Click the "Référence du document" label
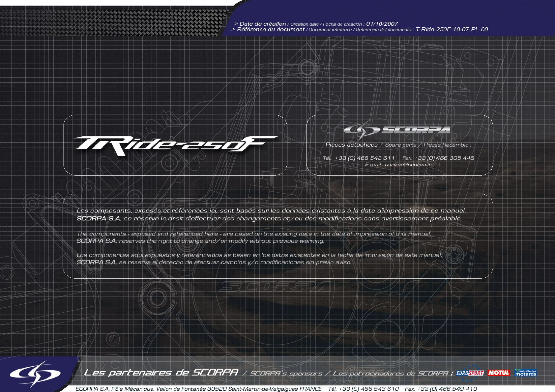The height and width of the screenshot is (392, 555). pos(271,29)
